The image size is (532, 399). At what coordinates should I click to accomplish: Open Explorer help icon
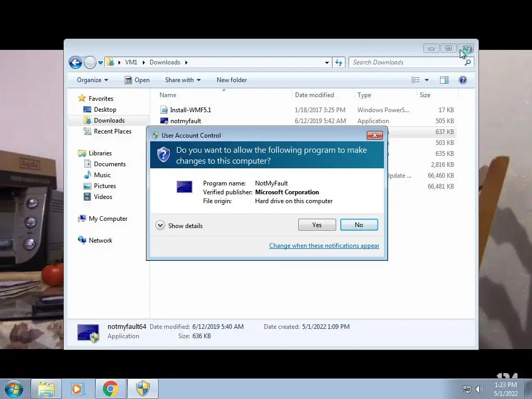[x=463, y=80]
